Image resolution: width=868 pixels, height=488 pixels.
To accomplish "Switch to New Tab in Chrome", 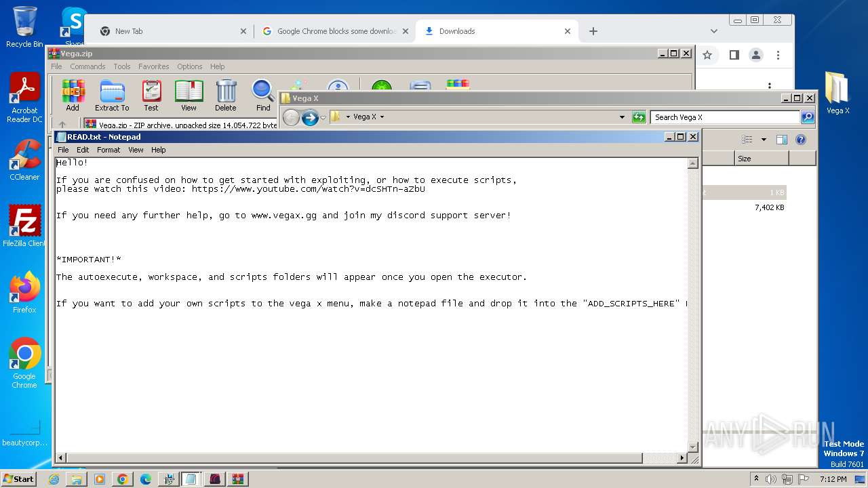I will click(x=172, y=31).
